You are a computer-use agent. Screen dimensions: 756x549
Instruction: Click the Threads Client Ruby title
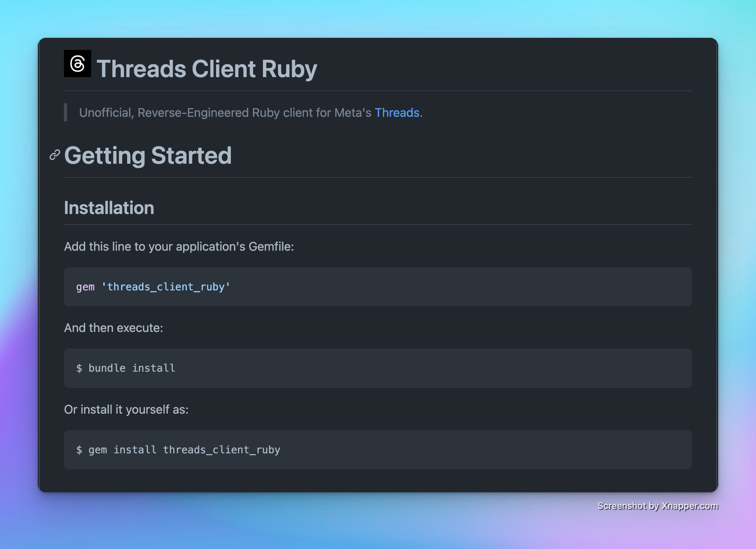pos(207,69)
